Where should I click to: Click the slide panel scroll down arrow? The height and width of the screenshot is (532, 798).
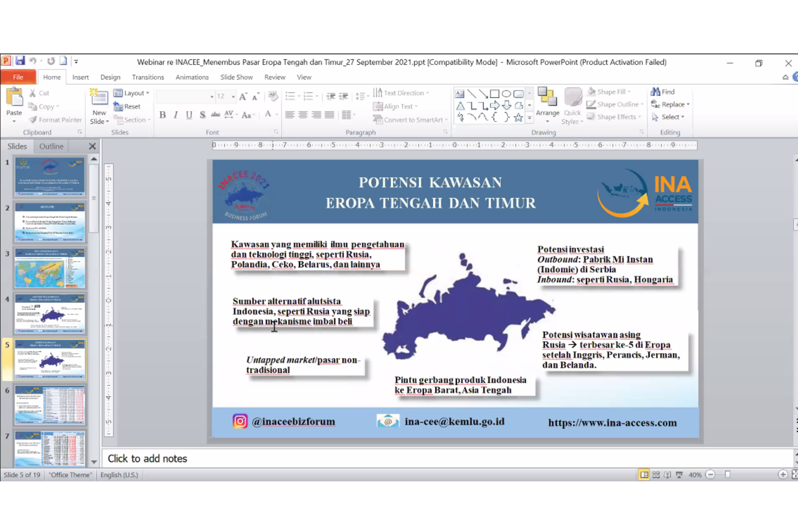tap(94, 462)
